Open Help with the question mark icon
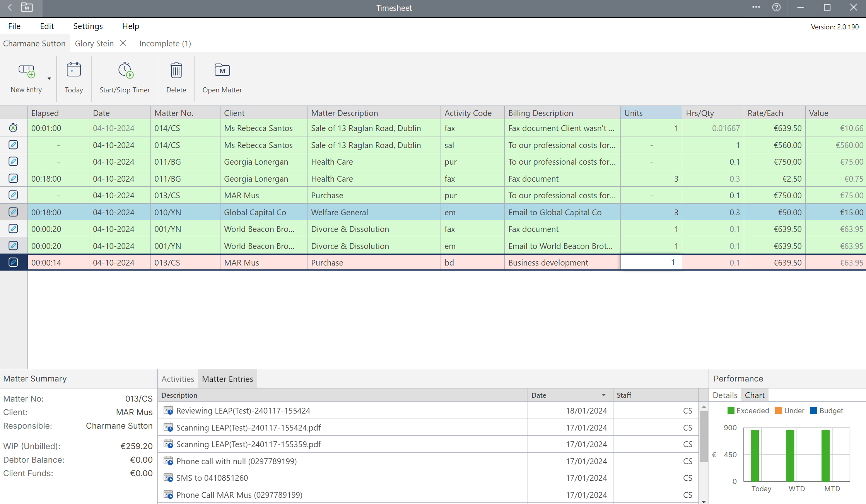Viewport: 866px width, 504px height. tap(776, 8)
